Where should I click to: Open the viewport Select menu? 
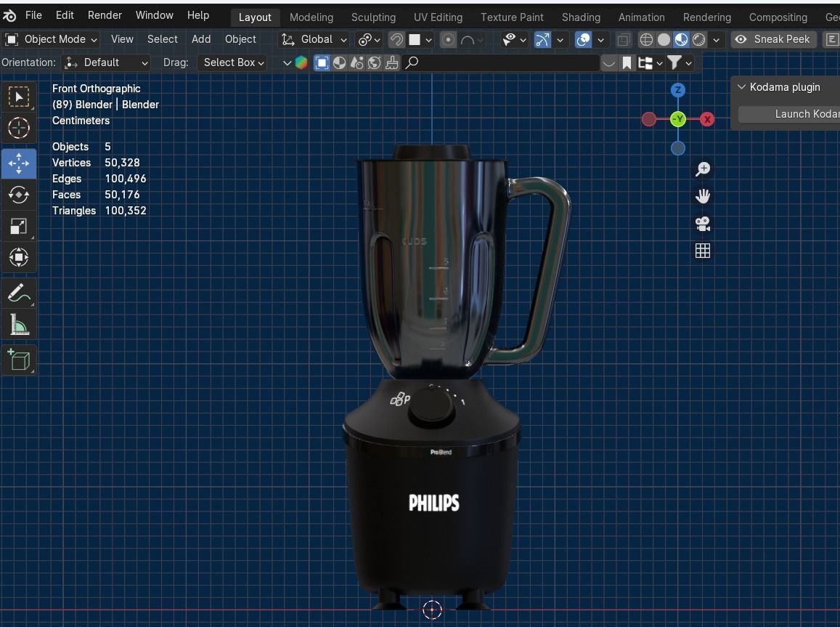coord(163,40)
